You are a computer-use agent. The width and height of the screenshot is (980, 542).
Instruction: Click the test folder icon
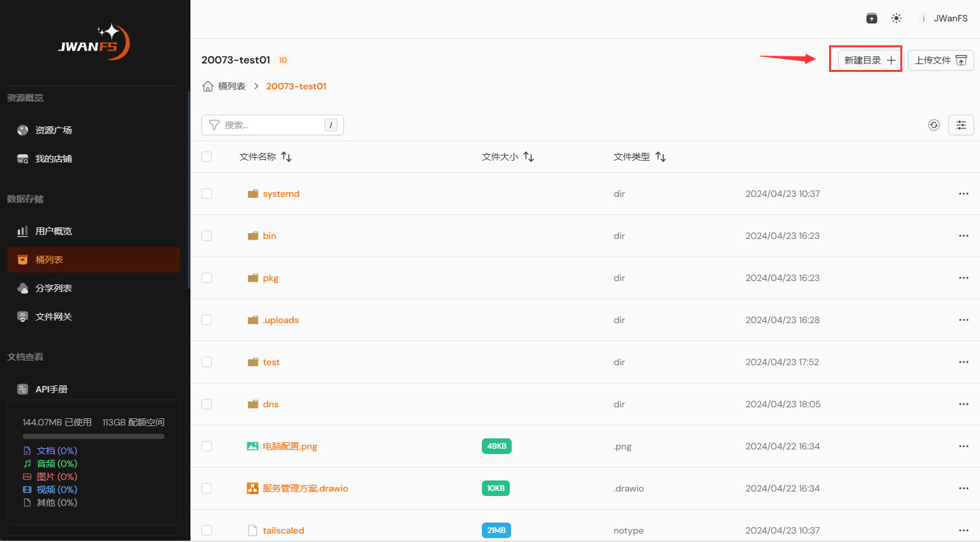click(x=253, y=362)
